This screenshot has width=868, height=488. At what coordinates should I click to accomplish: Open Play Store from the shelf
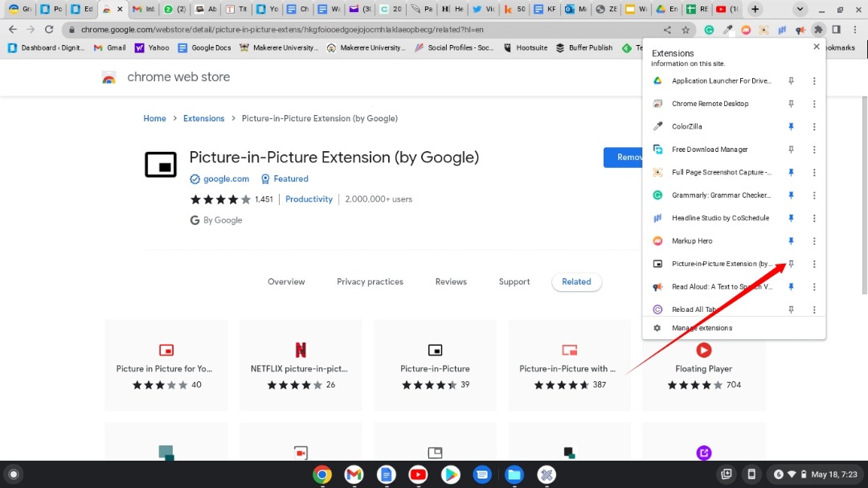pos(450,474)
